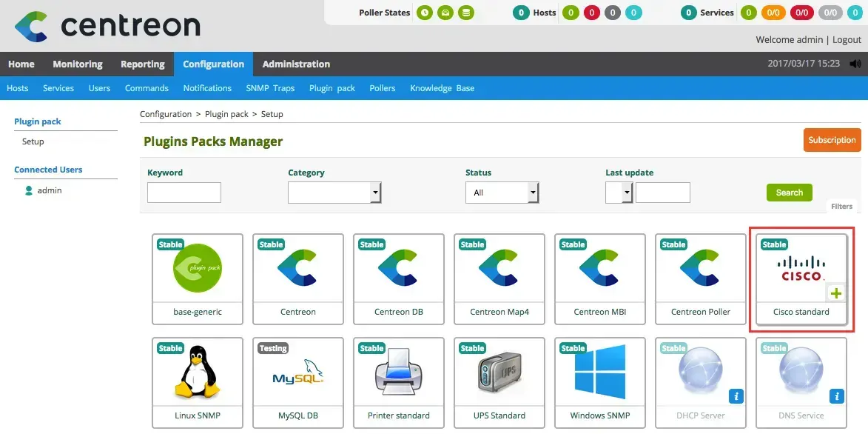Open the Centreon MBI pack logo

(600, 267)
